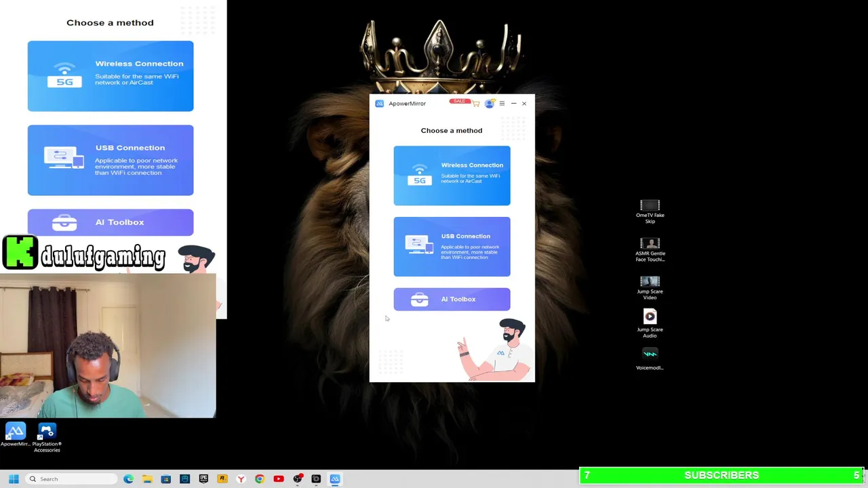Click the 5G WiFi icon in Wireless card

point(420,174)
